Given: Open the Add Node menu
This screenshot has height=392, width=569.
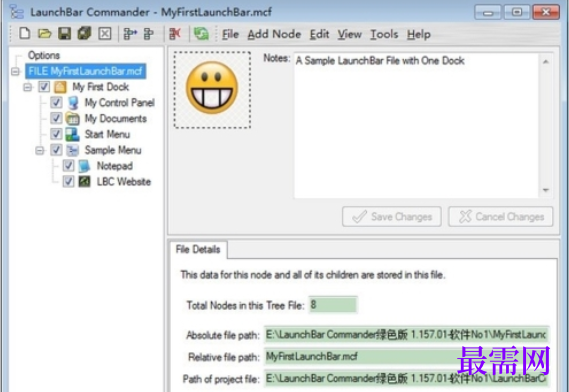Looking at the screenshot, I should [x=274, y=34].
